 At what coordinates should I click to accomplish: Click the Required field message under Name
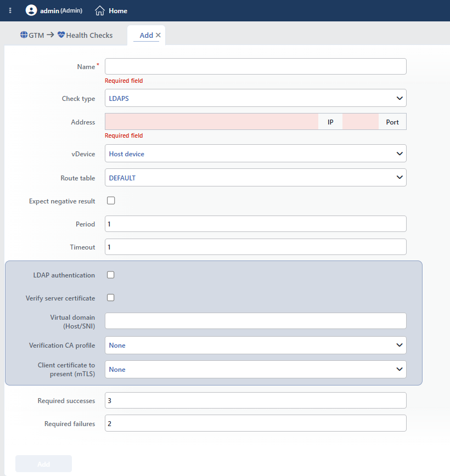pos(123,81)
